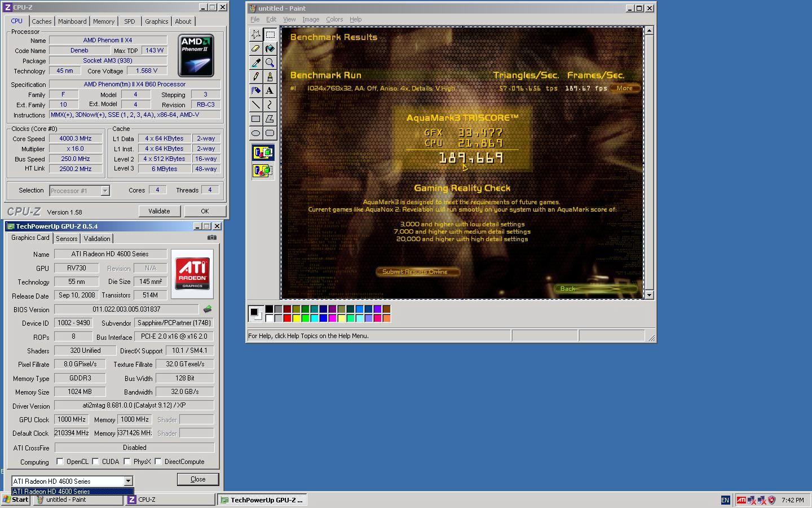Select the Text tool in Paint
Viewport: 812px width, 508px height.
point(270,91)
